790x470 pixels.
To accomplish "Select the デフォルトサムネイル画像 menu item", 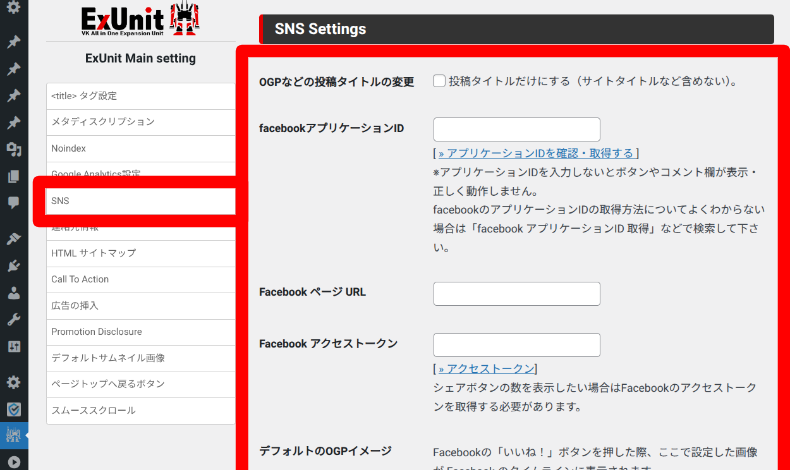I will (x=141, y=358).
